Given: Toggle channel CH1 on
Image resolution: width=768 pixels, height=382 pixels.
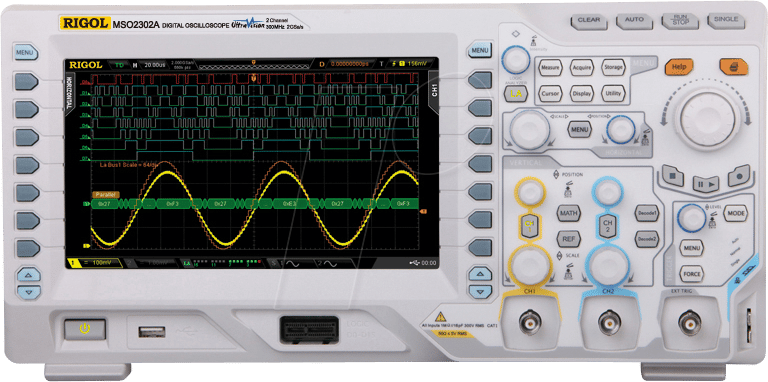Looking at the screenshot, I should pyautogui.click(x=528, y=226).
